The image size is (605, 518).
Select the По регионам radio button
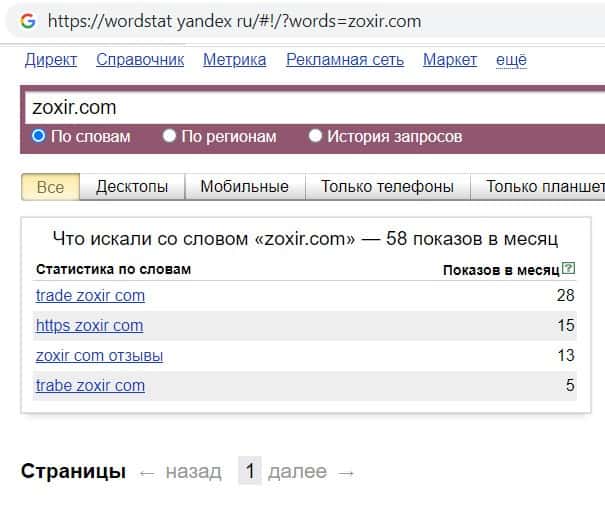click(169, 136)
